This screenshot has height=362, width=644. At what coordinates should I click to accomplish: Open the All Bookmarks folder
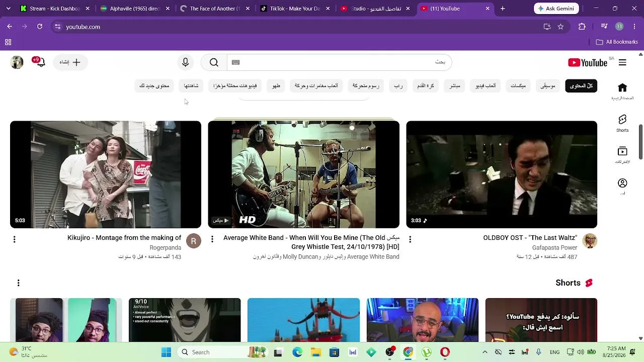[617, 42]
